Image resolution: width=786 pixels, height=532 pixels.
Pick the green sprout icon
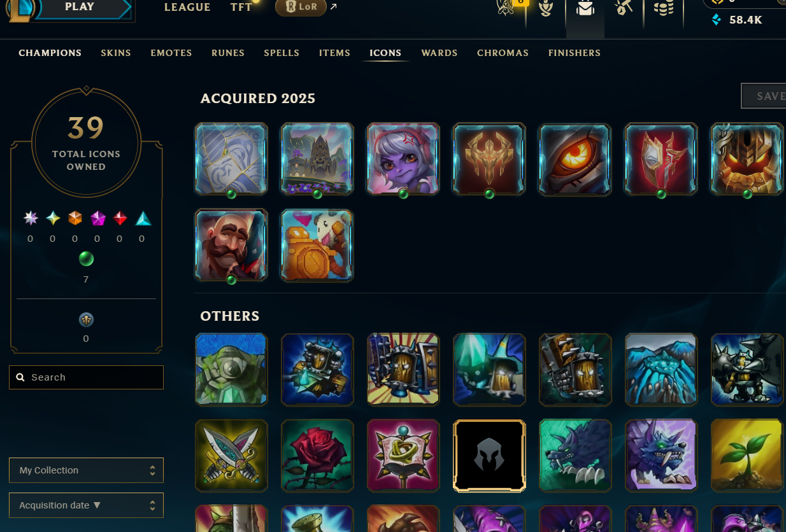point(747,455)
